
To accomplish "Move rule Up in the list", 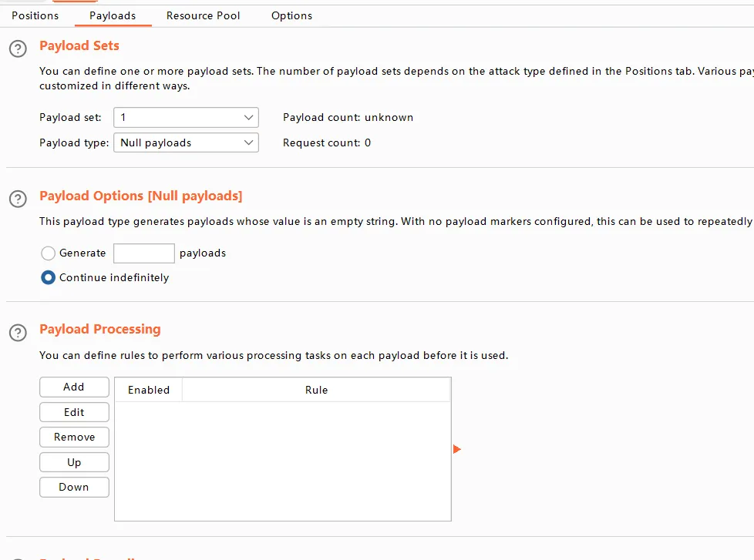I will (74, 462).
